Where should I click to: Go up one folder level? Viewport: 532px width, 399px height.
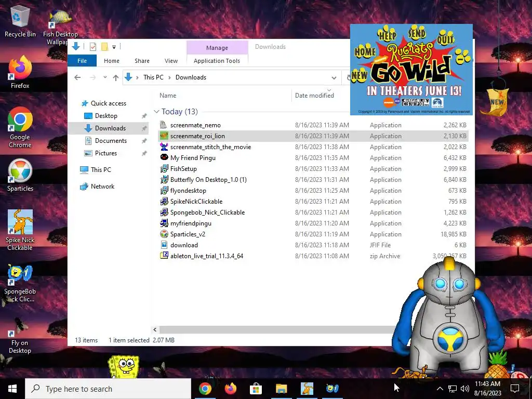[x=116, y=78]
